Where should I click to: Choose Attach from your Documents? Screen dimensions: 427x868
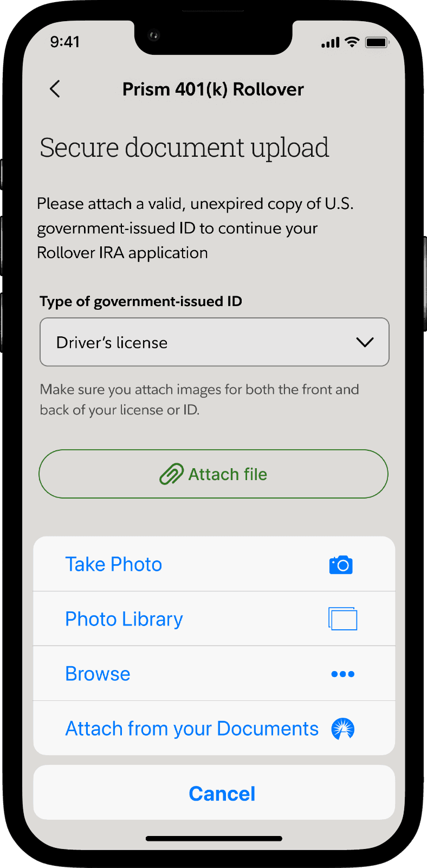[214, 729]
